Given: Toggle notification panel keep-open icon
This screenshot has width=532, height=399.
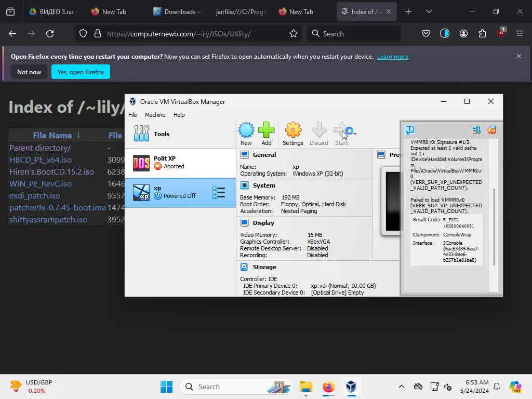Looking at the screenshot, I should point(476,129).
